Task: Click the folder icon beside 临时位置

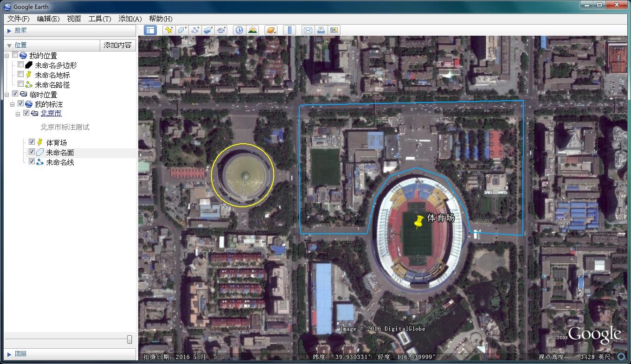Action: point(23,94)
